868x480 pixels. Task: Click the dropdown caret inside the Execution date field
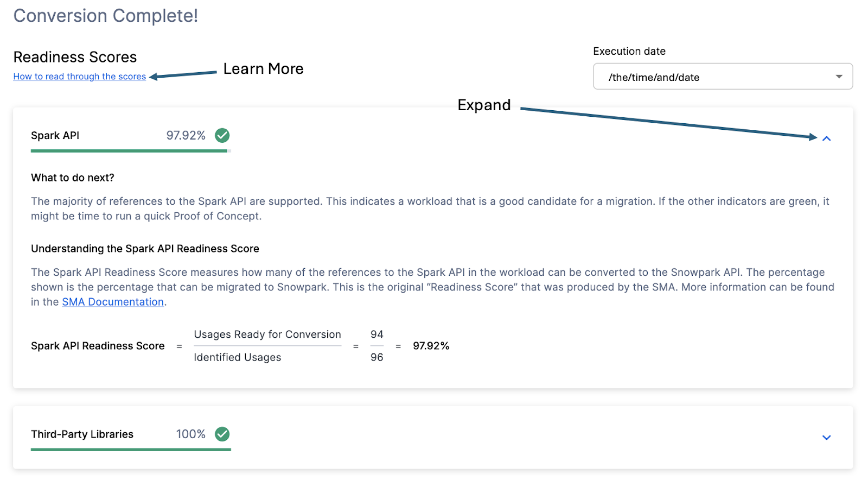tap(839, 77)
